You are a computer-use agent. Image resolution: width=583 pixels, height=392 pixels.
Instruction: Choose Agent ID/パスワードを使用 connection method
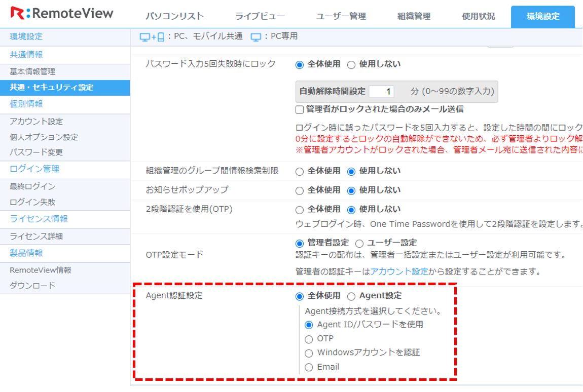(x=309, y=325)
